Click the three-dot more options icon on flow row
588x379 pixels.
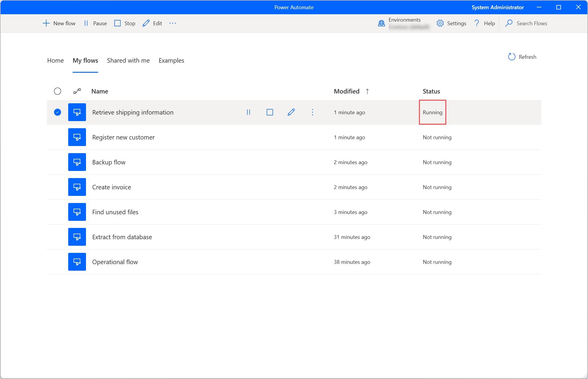(313, 112)
